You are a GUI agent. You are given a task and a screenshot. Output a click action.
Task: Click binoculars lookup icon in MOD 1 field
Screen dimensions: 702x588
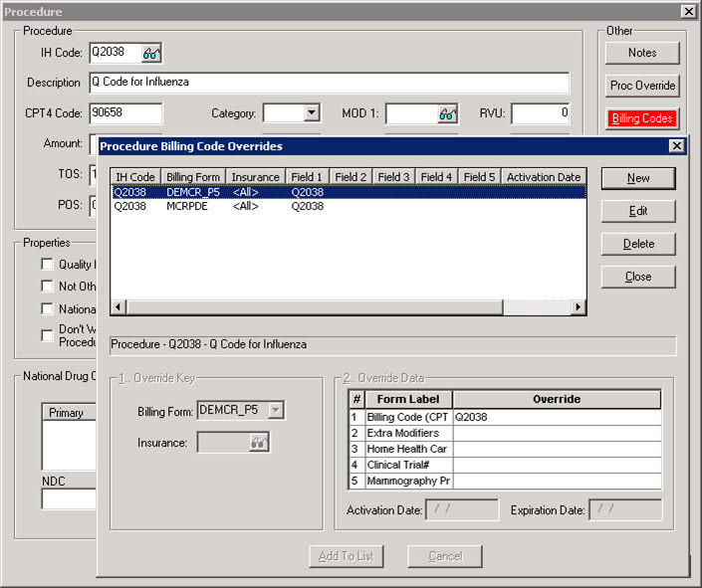tap(446, 114)
